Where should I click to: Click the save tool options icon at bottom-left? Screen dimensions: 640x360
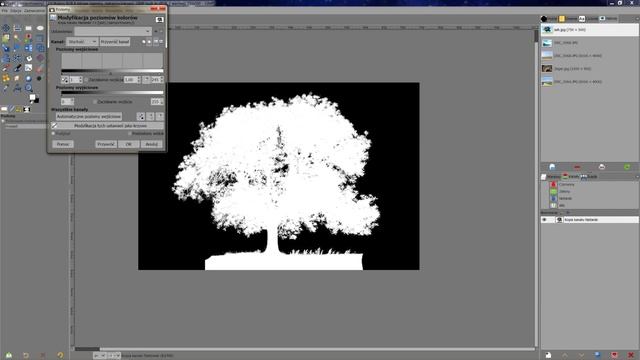click(9, 356)
